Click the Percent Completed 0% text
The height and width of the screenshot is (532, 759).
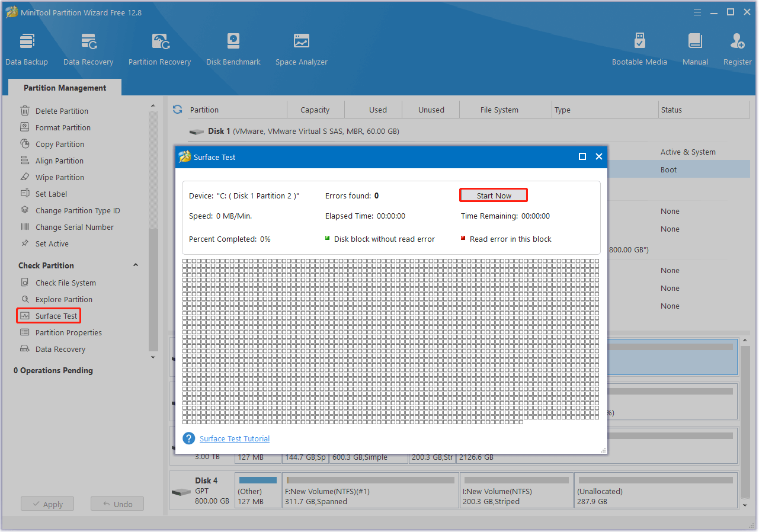tap(230, 239)
